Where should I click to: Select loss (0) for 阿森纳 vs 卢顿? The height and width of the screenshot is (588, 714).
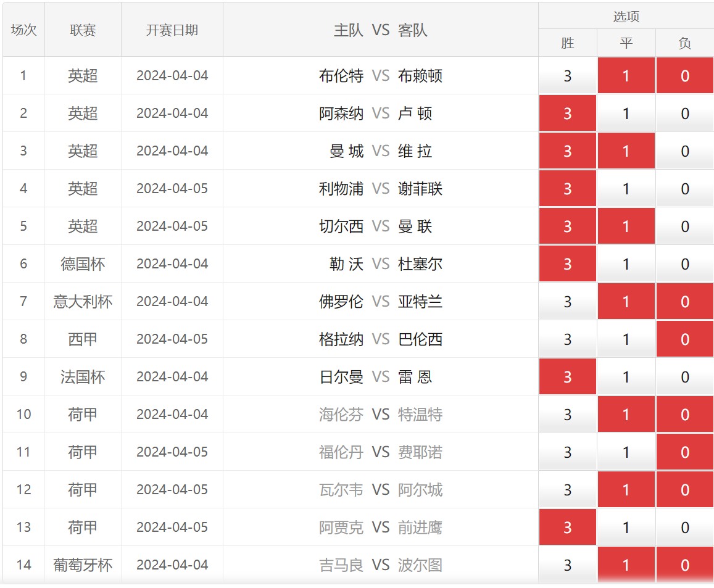(x=685, y=114)
